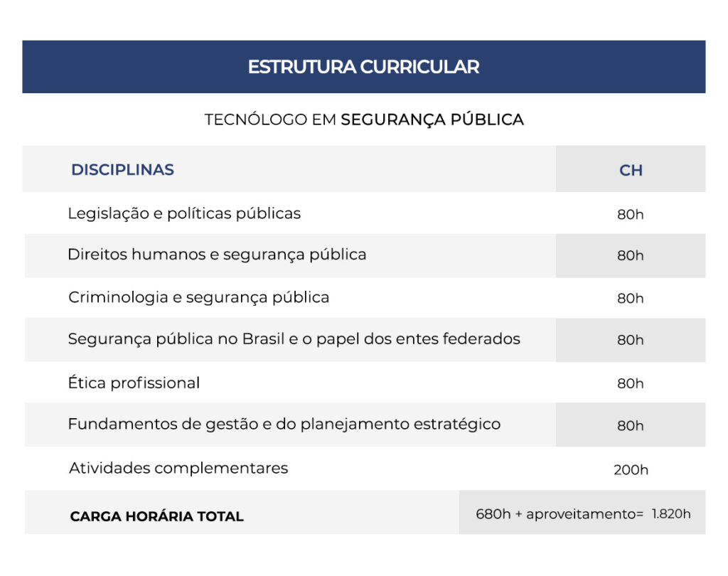Click the 680h + aproveitamento total cell

(x=583, y=513)
